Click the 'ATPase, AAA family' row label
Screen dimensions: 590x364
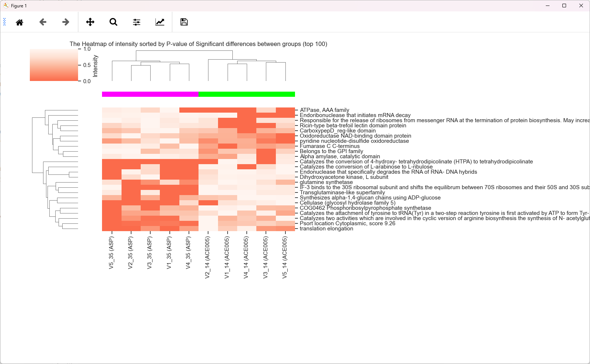click(x=324, y=110)
